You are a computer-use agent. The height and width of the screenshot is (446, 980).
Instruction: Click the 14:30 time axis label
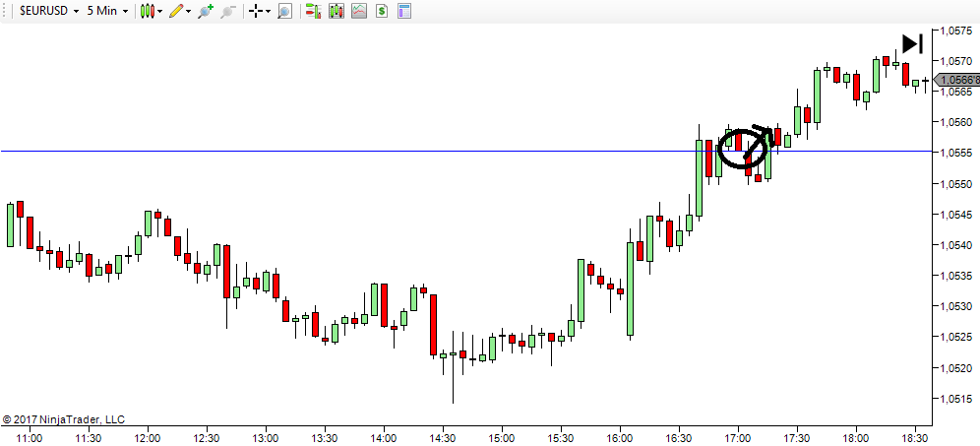click(x=443, y=437)
